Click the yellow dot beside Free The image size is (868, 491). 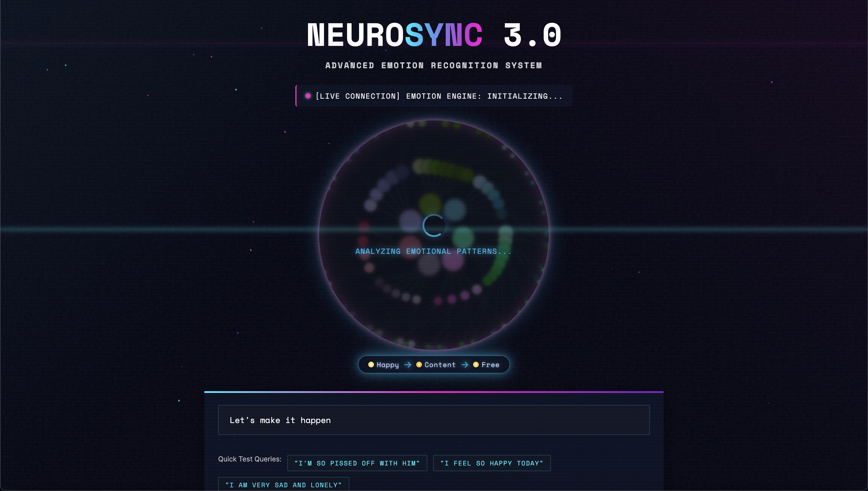(476, 365)
